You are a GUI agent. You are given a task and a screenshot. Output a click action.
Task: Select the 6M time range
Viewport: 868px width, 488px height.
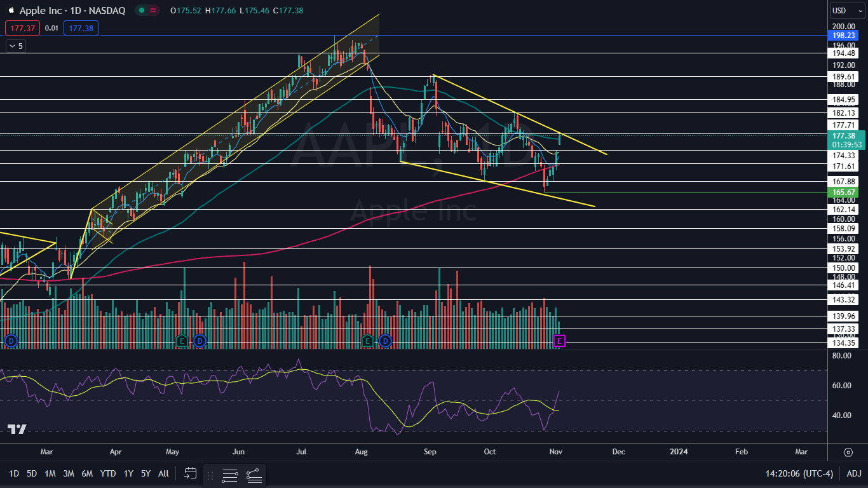coord(88,473)
